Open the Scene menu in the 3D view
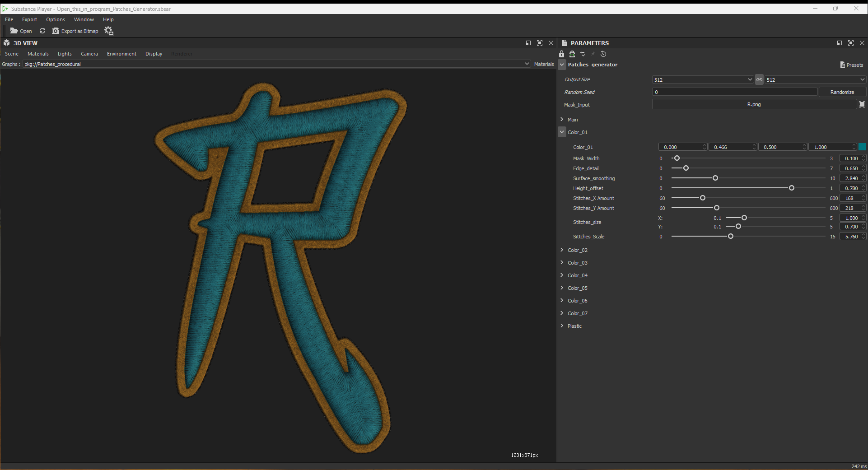Viewport: 868px width, 470px height. click(12, 54)
